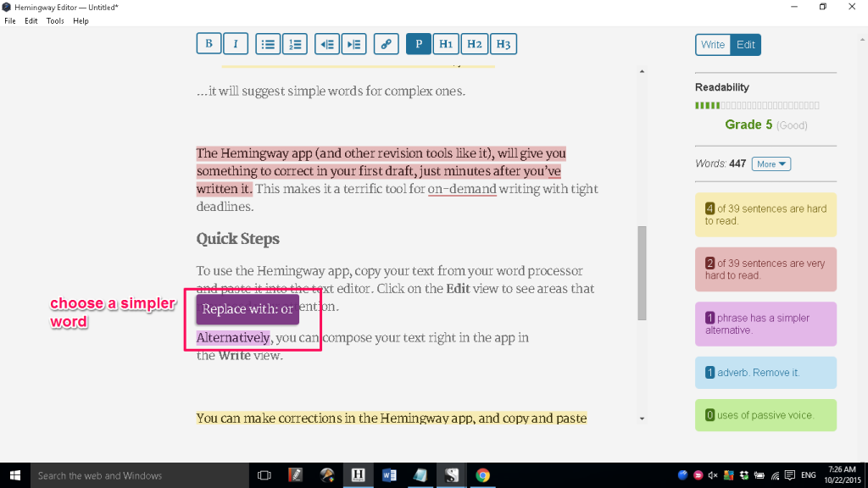Open the paint palette taskbar app
Viewport: 868px width, 488px height.
pyautogui.click(x=327, y=475)
